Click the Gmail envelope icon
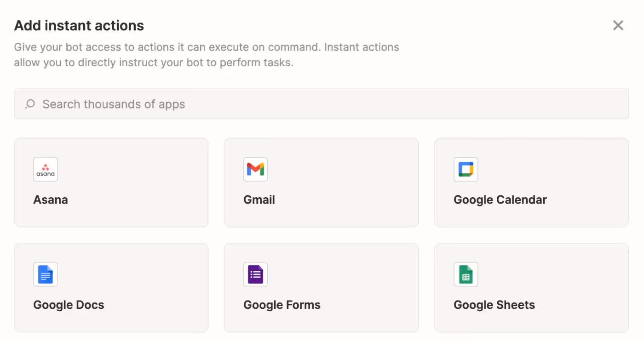The height and width of the screenshot is (342, 644). click(x=255, y=169)
